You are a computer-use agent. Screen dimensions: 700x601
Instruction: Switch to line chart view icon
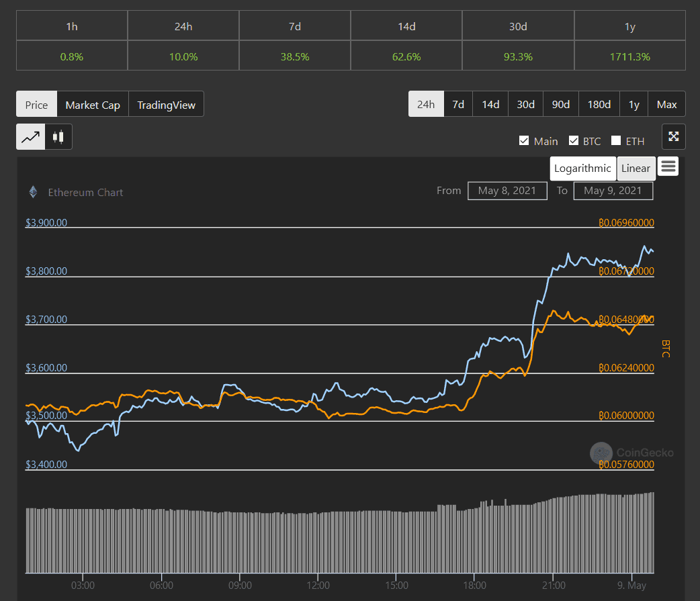point(31,137)
